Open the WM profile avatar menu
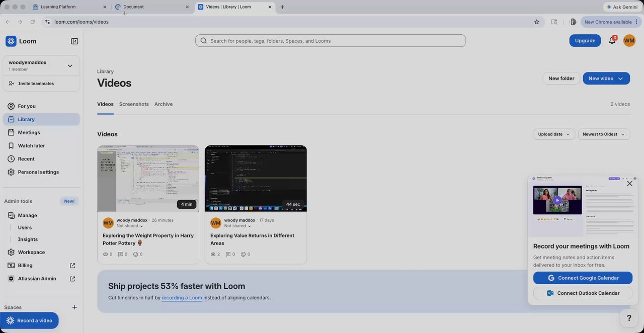The height and width of the screenshot is (333, 644). [629, 41]
